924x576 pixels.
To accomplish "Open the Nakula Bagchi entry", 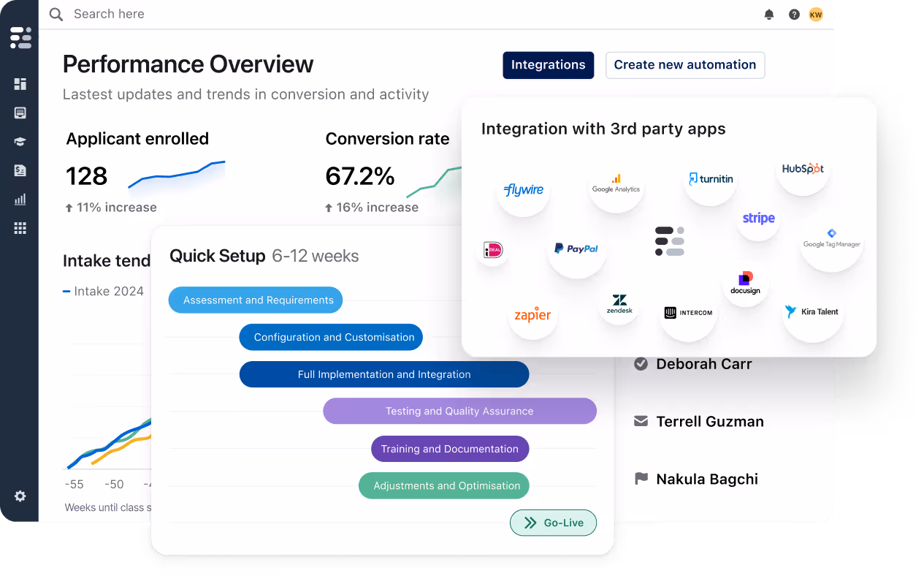I will tap(697, 479).
